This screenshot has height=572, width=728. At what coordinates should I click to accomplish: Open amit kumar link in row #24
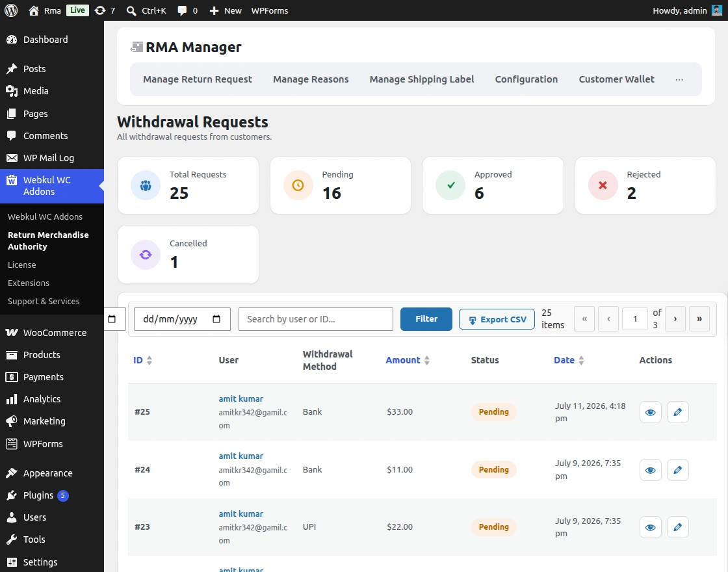(x=240, y=456)
